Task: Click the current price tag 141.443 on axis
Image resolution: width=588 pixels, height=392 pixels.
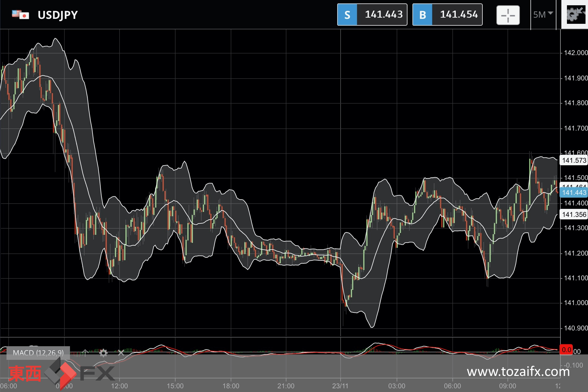Action: click(574, 192)
